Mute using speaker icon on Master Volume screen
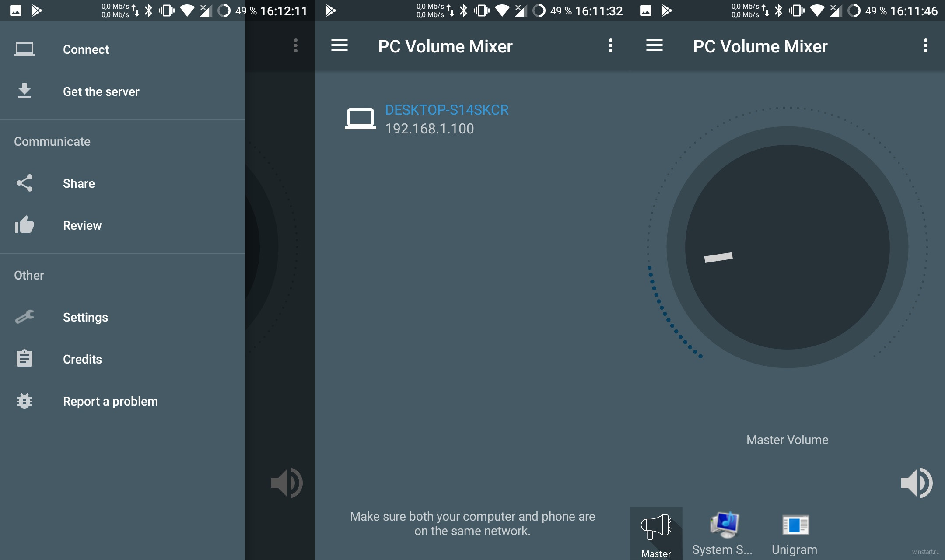 (x=917, y=483)
